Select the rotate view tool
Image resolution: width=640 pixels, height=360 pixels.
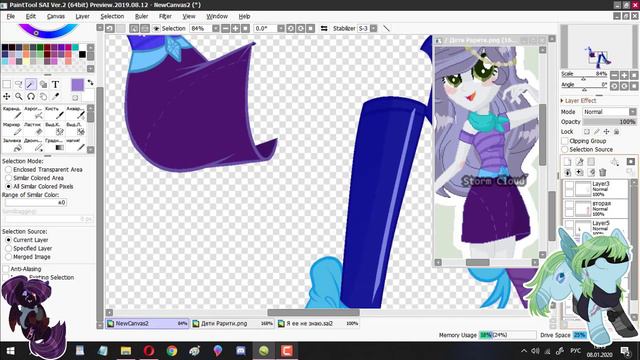coord(31,97)
